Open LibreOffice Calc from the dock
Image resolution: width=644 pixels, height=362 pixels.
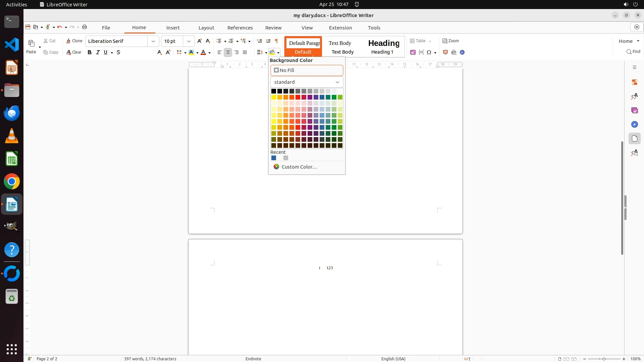(x=12, y=159)
